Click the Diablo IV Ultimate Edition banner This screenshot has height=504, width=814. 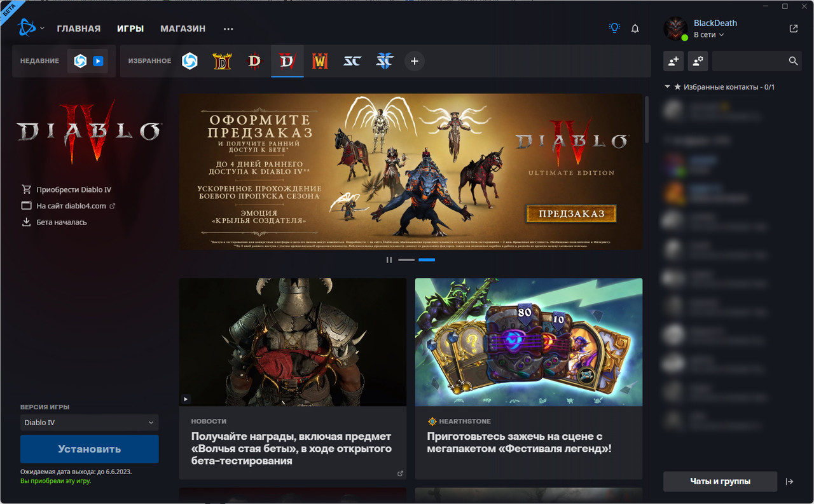click(411, 172)
